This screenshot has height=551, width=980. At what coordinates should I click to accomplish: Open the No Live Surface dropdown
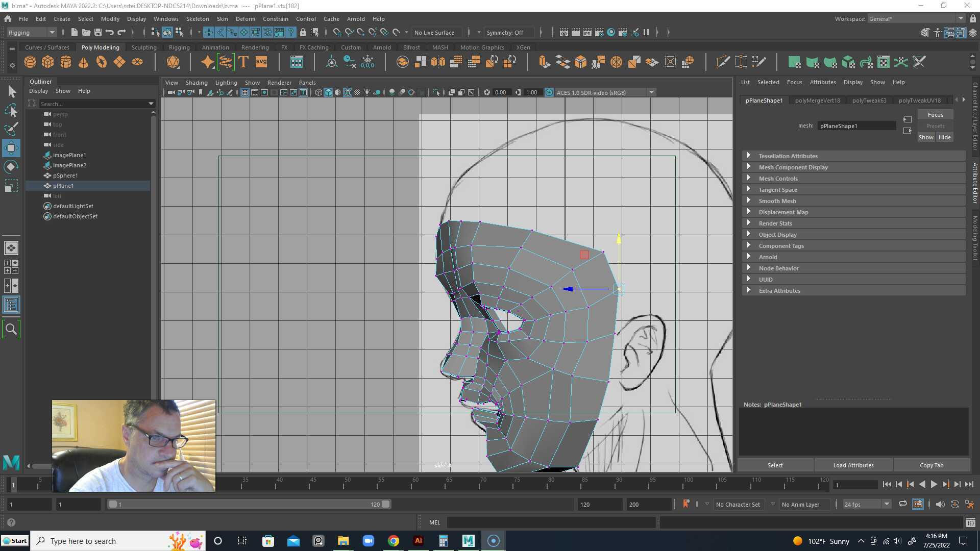pyautogui.click(x=436, y=32)
